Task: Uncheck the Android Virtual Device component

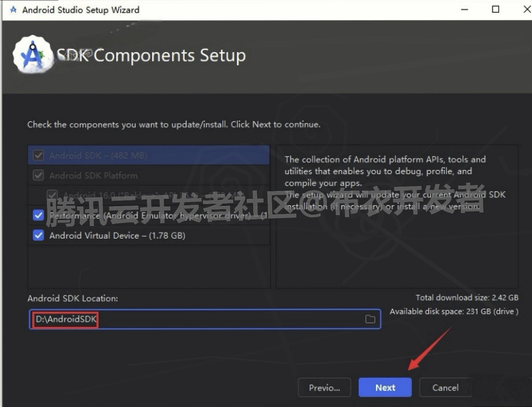Action: pos(38,236)
